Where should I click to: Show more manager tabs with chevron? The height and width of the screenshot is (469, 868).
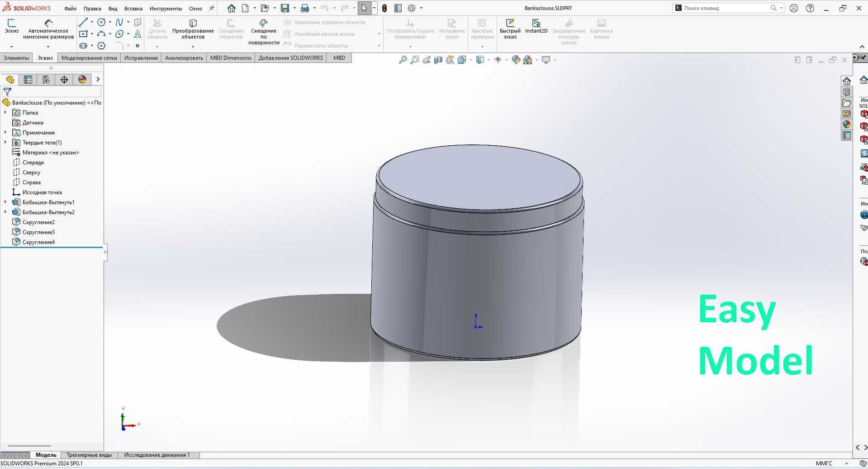click(x=98, y=80)
